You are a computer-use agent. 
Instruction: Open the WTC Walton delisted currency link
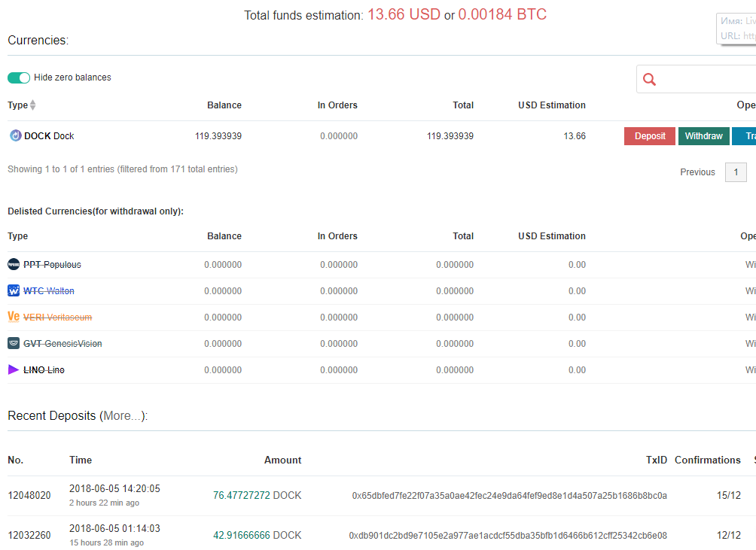point(49,291)
